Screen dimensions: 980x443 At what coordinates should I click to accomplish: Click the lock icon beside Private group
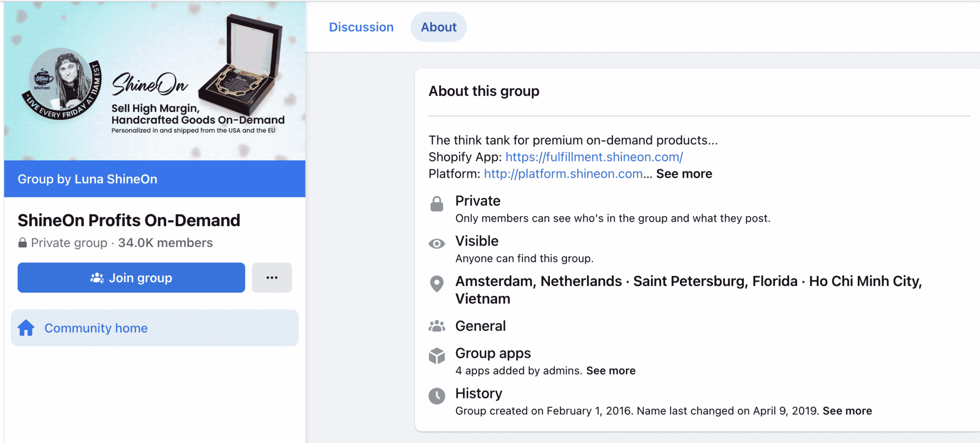point(22,243)
